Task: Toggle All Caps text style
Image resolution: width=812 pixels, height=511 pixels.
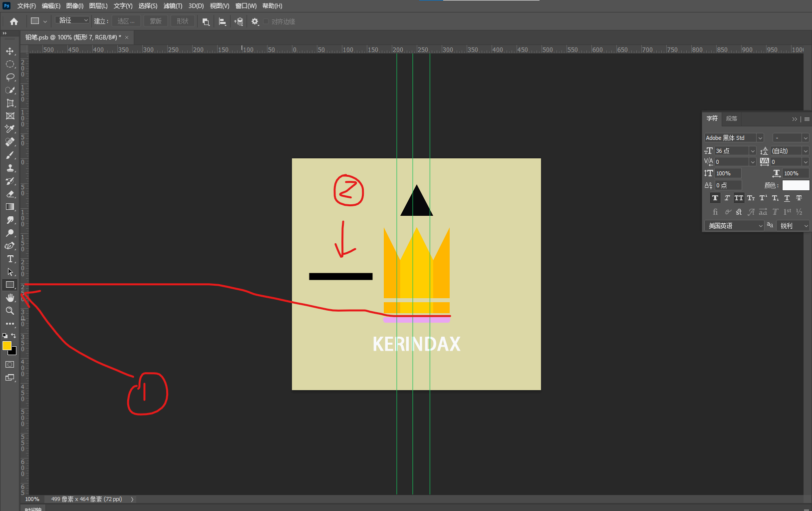Action: [739, 198]
